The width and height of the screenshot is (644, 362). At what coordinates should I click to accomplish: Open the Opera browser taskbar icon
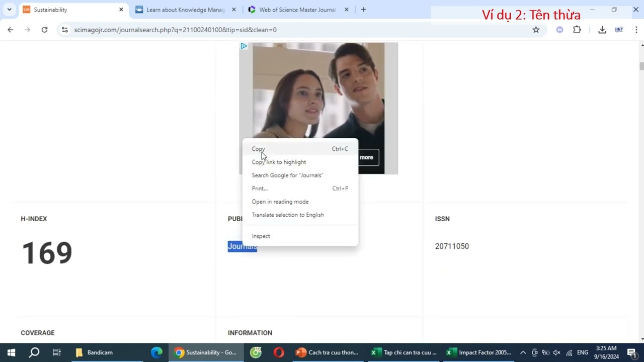[x=279, y=352]
